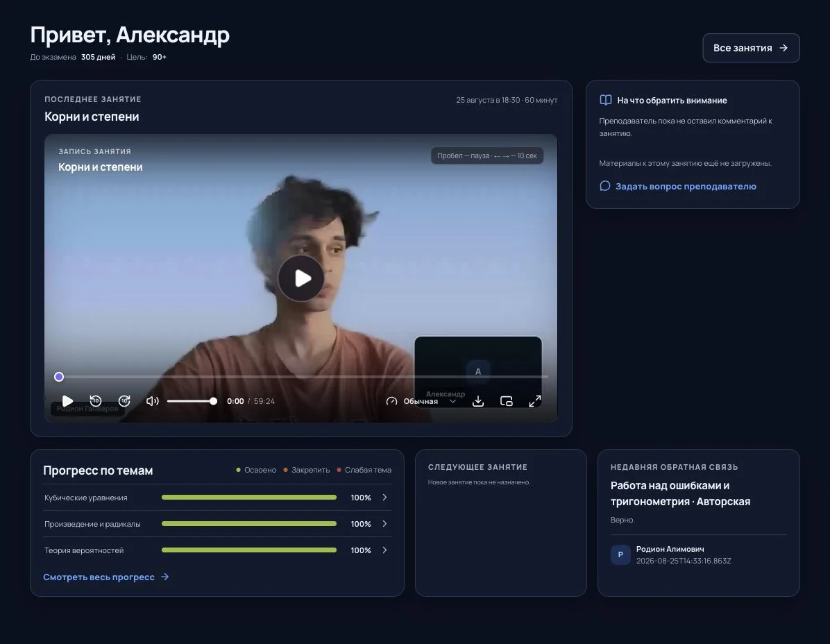Viewport: 830px width, 644px height.
Task: Click the 0:00 current time text
Action: coord(235,401)
